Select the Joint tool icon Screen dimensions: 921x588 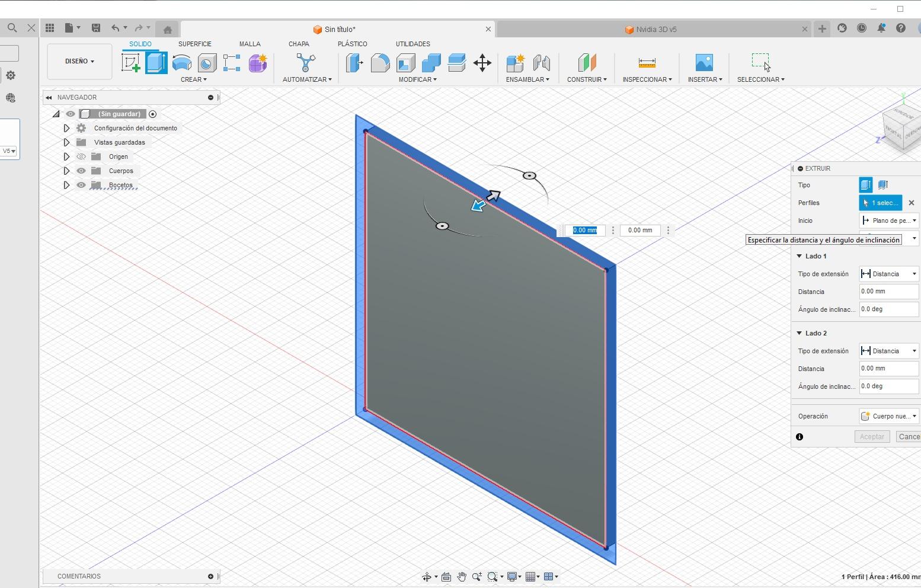tap(541, 63)
